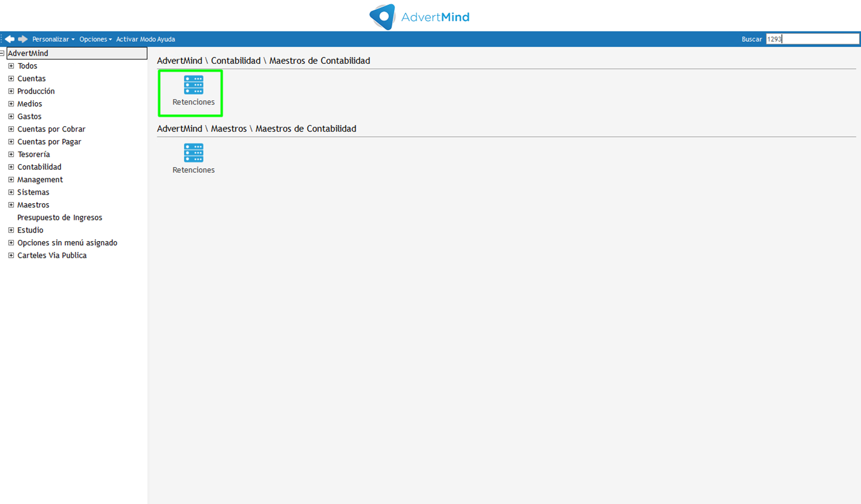Click Activar Modo Ayuda
Image resolution: width=861 pixels, height=504 pixels.
145,39
